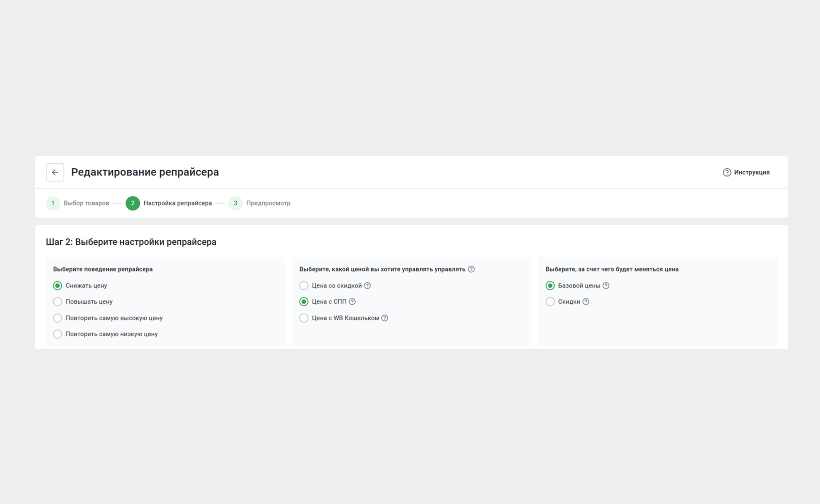Click the question icon beside Инструкция
The width and height of the screenshot is (820, 504).
[726, 172]
